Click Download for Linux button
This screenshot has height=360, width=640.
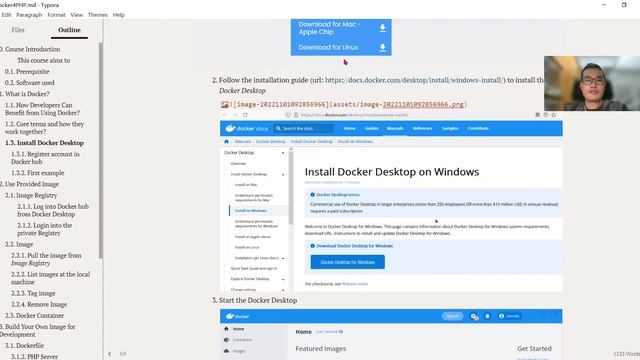point(341,47)
